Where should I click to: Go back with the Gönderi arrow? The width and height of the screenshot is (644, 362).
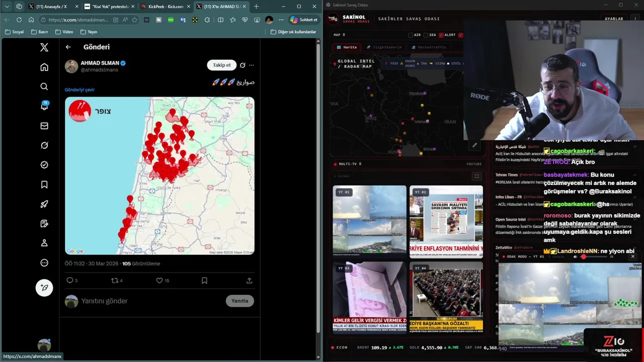68,47
